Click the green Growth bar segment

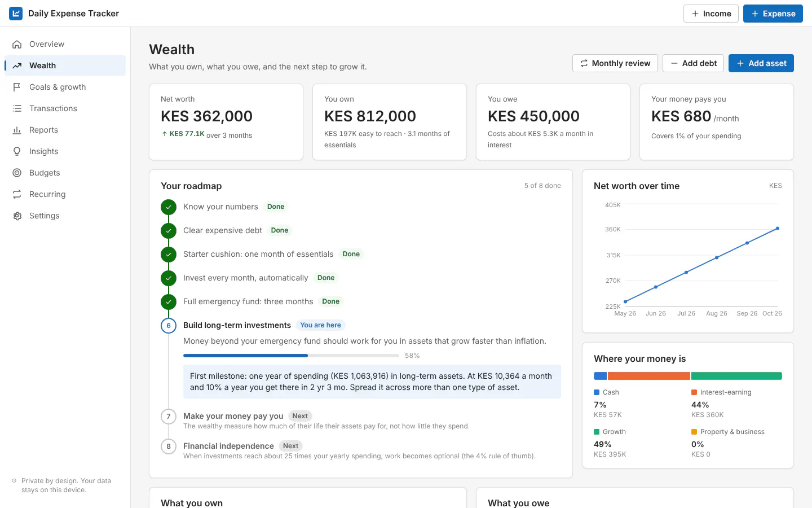click(736, 376)
